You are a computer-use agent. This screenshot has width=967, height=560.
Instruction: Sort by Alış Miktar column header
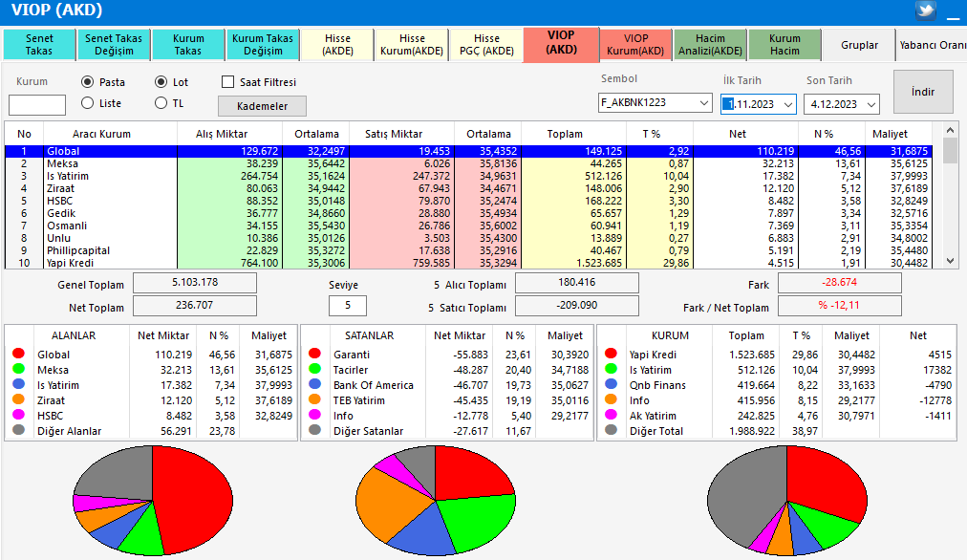click(x=222, y=134)
